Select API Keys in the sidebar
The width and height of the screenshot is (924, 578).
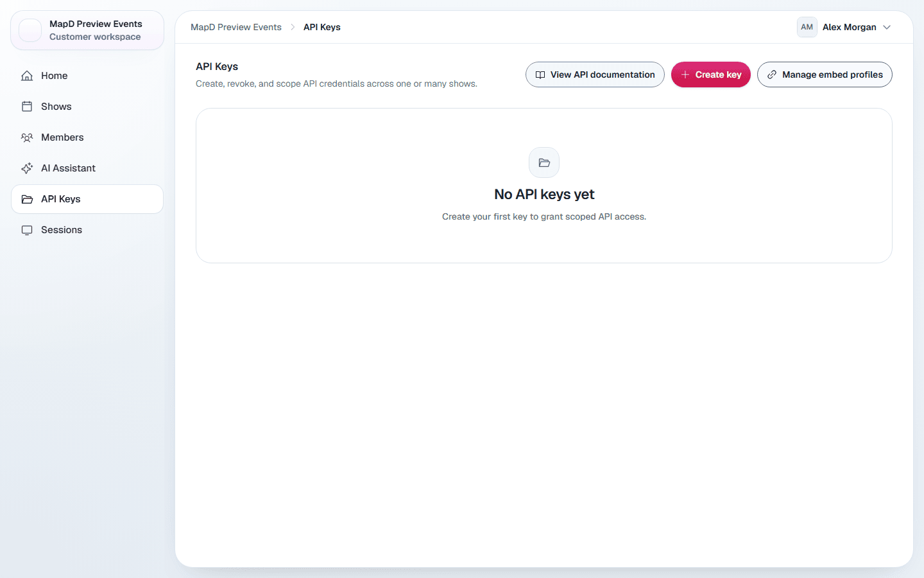[87, 199]
